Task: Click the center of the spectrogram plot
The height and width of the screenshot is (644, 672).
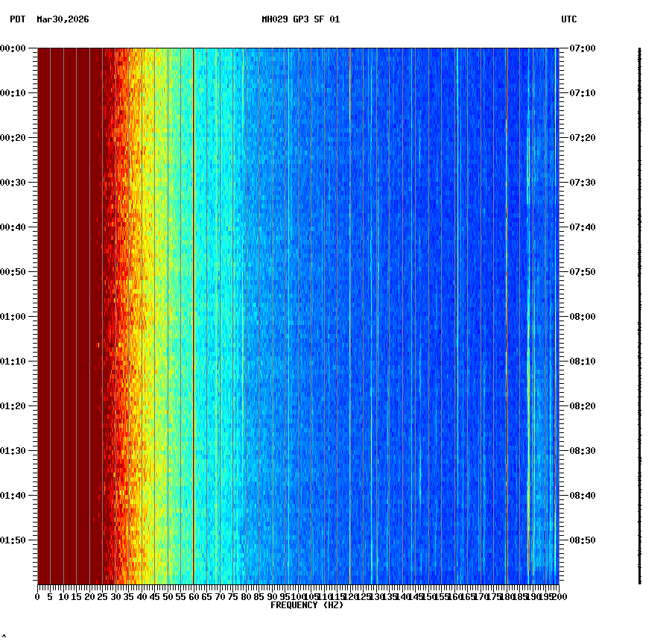Action: pyautogui.click(x=297, y=316)
